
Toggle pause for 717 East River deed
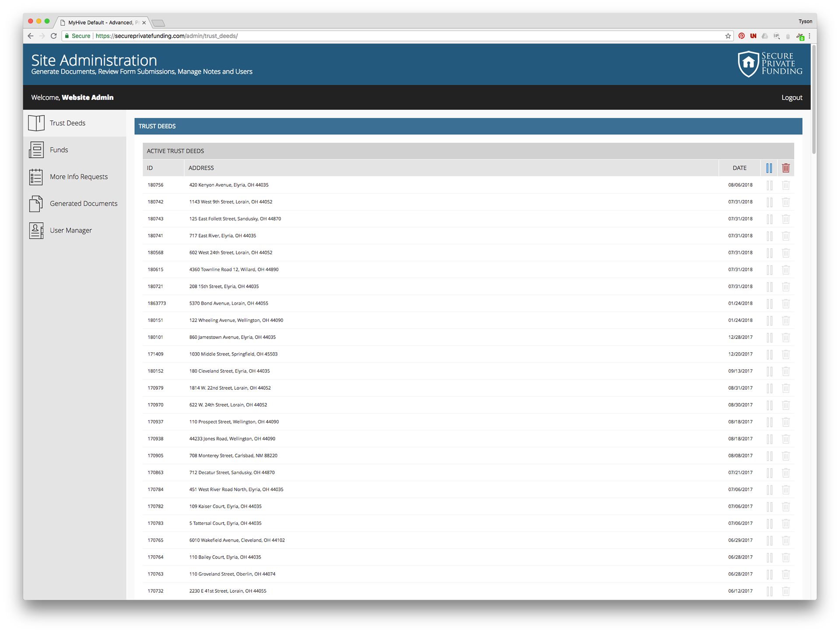pyautogui.click(x=770, y=236)
